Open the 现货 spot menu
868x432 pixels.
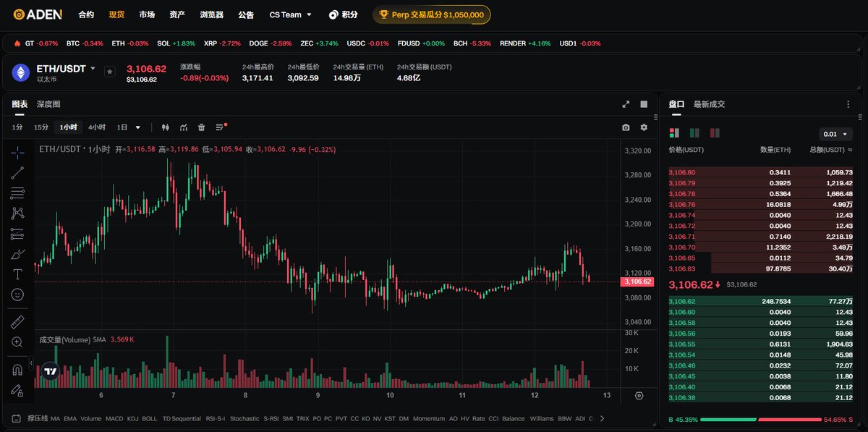[x=116, y=14]
